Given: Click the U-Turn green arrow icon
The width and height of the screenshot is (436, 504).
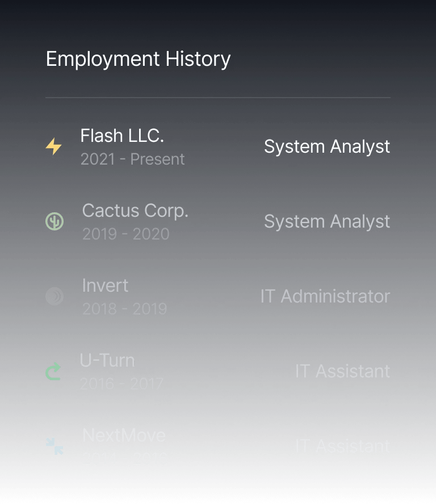Looking at the screenshot, I should (53, 371).
